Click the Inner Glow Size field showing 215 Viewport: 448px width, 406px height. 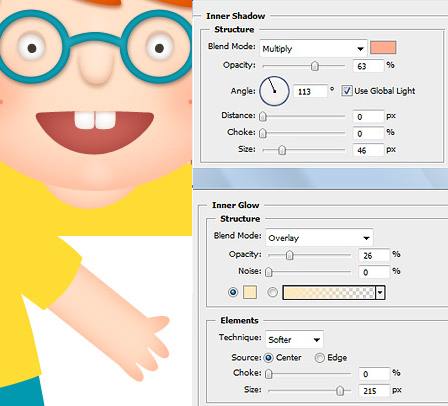374,390
